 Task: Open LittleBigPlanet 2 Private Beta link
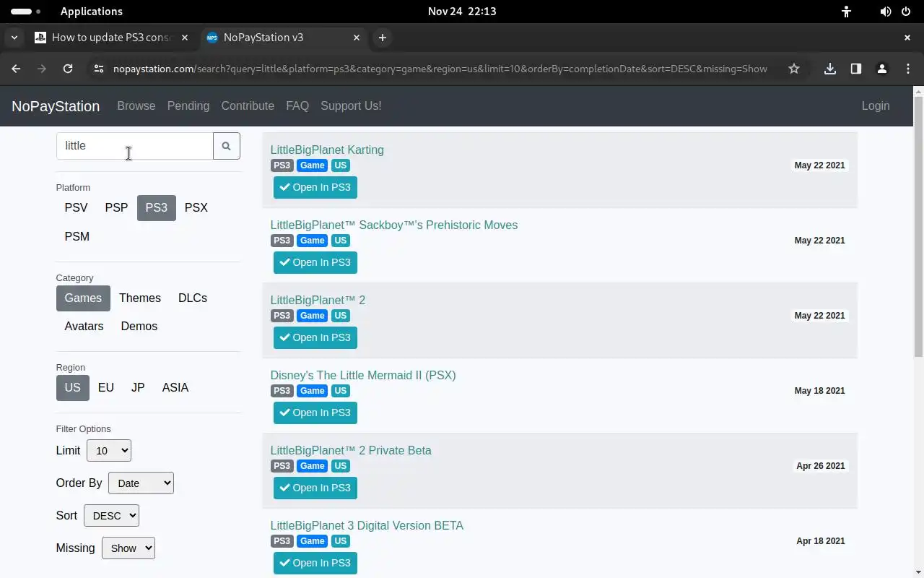click(x=351, y=450)
